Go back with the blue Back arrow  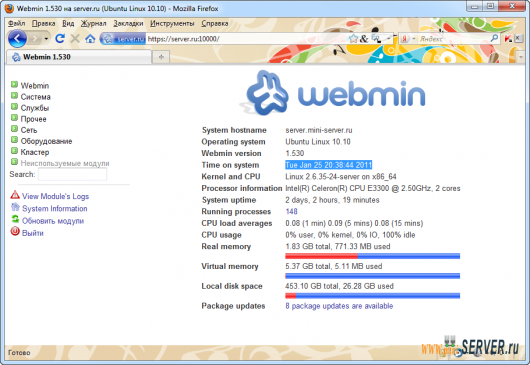tap(17, 39)
